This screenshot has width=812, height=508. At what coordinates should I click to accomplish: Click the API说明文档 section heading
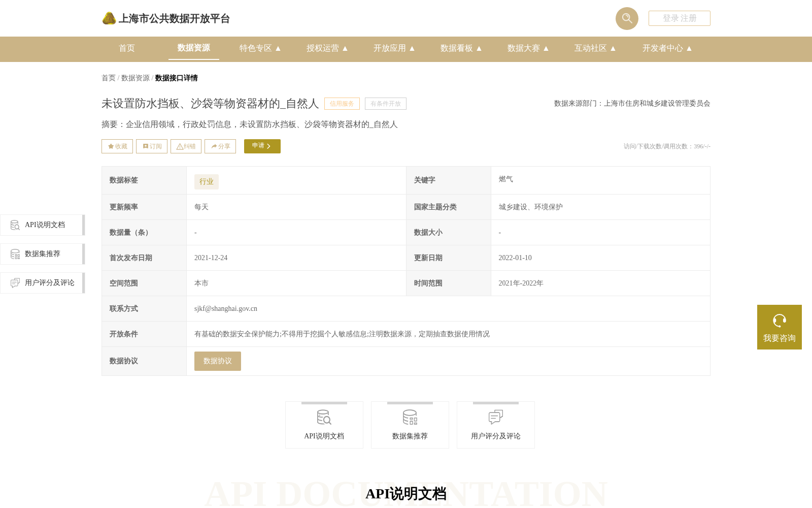[x=406, y=494]
